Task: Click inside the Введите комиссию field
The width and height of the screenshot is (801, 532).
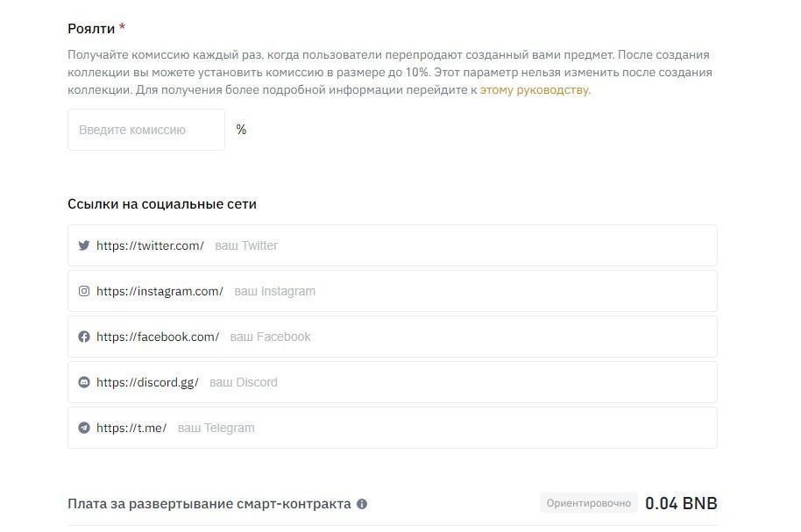Action: [145, 129]
